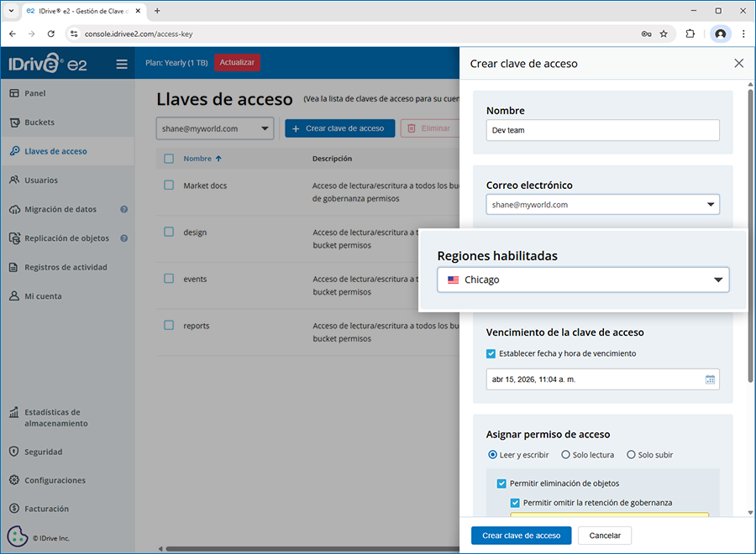
Task: Click the blue Crear clave de acceso submit button
Action: pyautogui.click(x=521, y=536)
